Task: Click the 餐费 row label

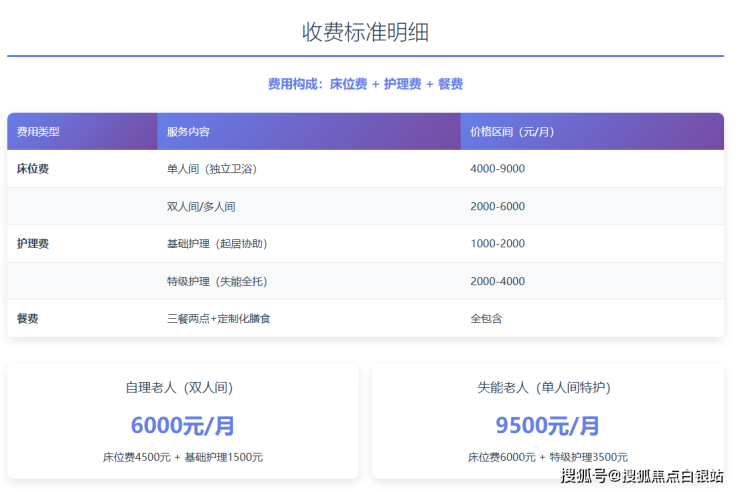Action: (28, 319)
